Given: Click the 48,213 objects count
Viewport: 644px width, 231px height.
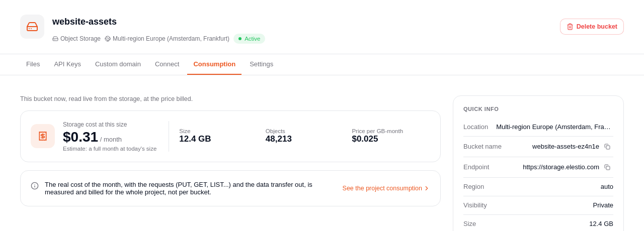Looking at the screenshot, I should tap(279, 139).
